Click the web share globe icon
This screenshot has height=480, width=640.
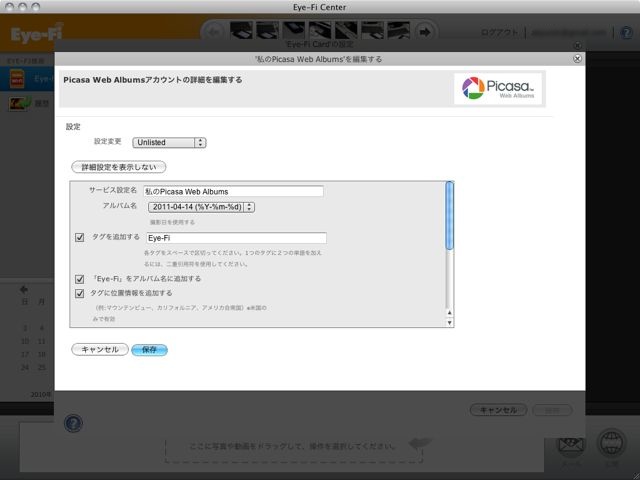click(611, 443)
